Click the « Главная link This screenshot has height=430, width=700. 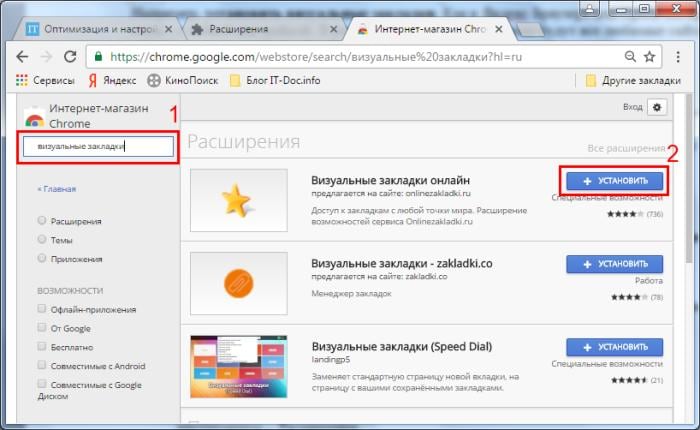pos(56,188)
